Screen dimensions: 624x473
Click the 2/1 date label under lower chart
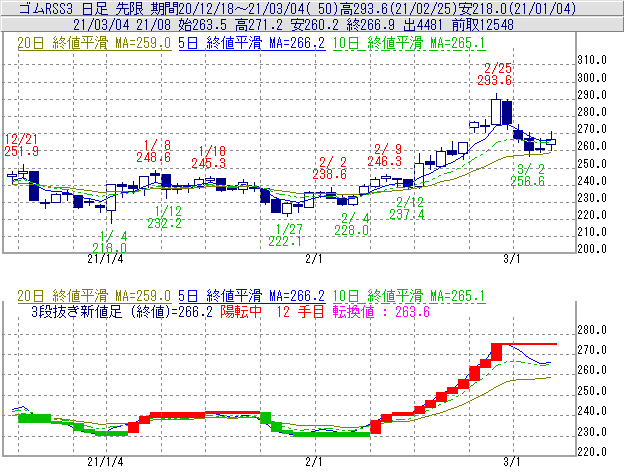click(x=314, y=462)
